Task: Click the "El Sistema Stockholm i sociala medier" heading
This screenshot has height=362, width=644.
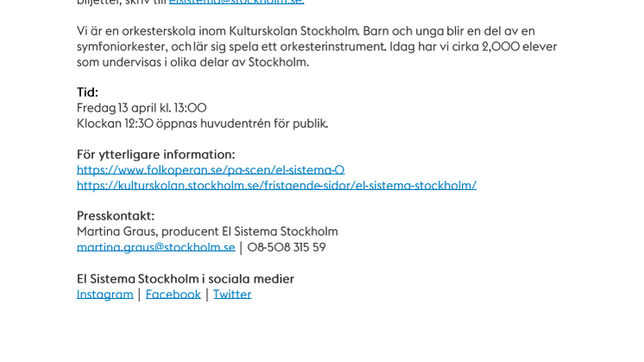Action: (185, 279)
